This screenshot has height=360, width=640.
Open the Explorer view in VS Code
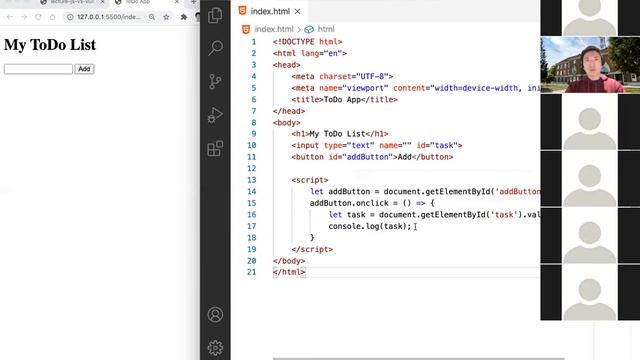tap(215, 16)
